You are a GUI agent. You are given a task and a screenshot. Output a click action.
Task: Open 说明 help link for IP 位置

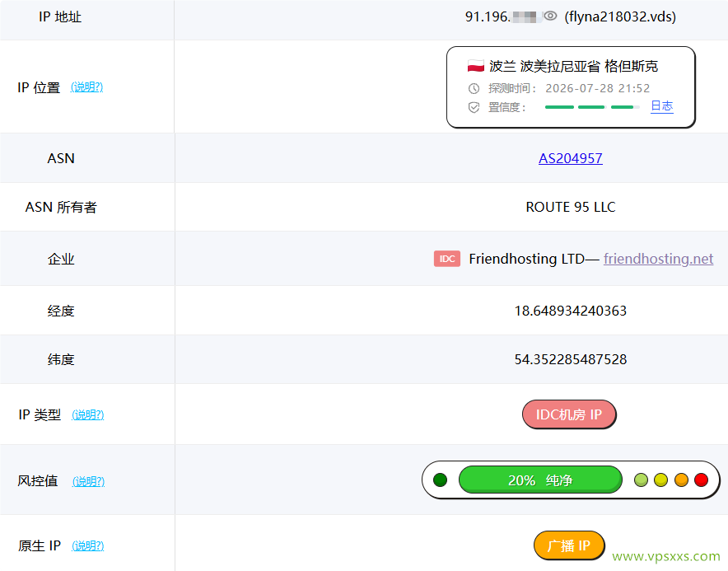point(86,87)
